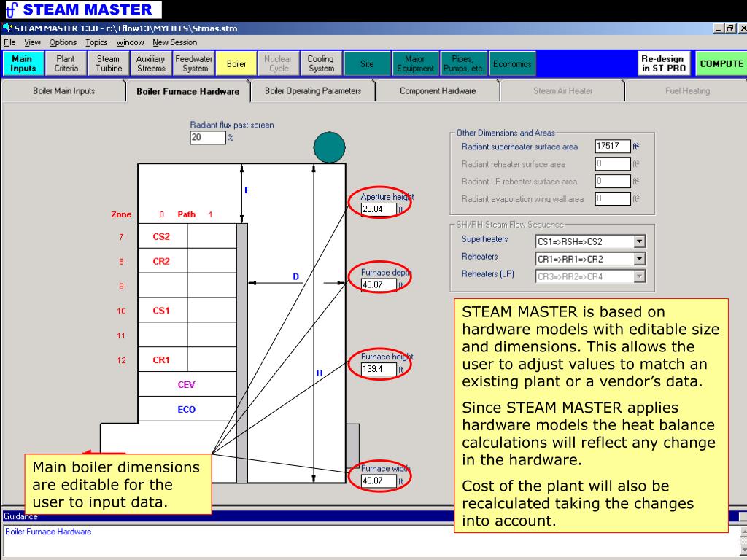The width and height of the screenshot is (747, 560).
Task: Minimize the Steam Master window
Action: (x=719, y=28)
